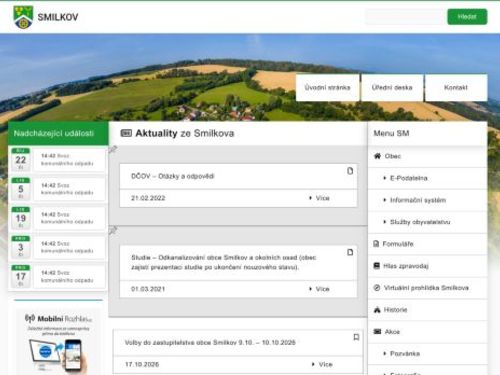500x375 pixels.
Task: Select the calendar date badge 22
Action: click(21, 159)
